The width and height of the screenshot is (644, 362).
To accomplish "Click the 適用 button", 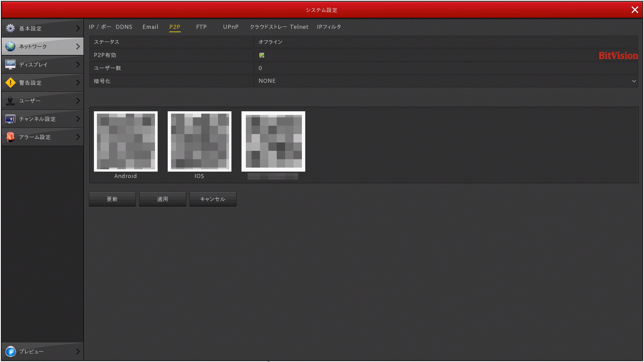I will pyautogui.click(x=163, y=199).
